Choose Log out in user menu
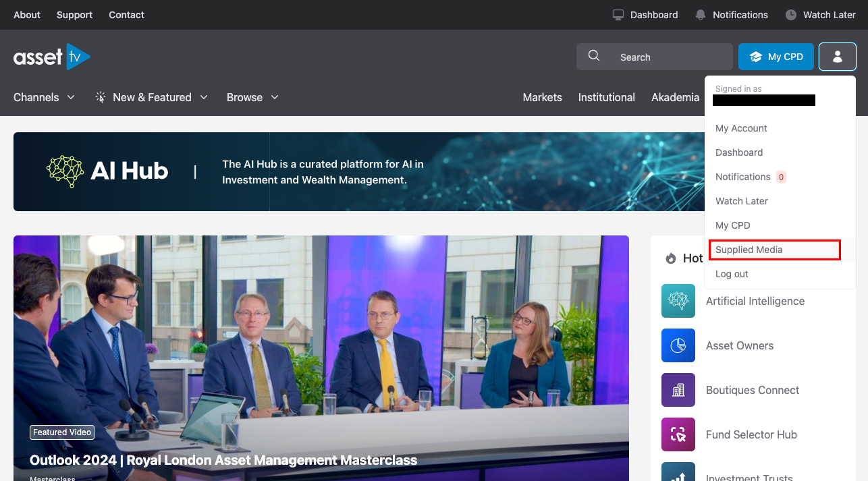This screenshot has width=868, height=481. [x=732, y=274]
